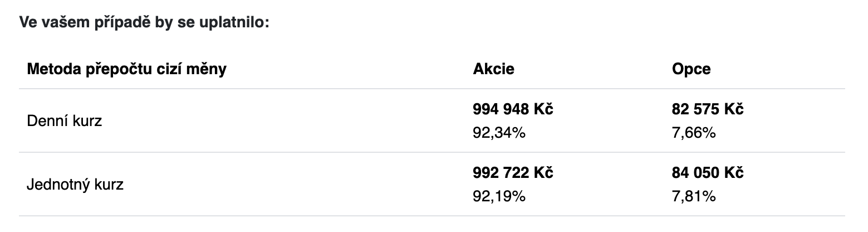The height and width of the screenshot is (232, 868).
Task: Select the amount 992 722 Kč
Action: (x=513, y=173)
